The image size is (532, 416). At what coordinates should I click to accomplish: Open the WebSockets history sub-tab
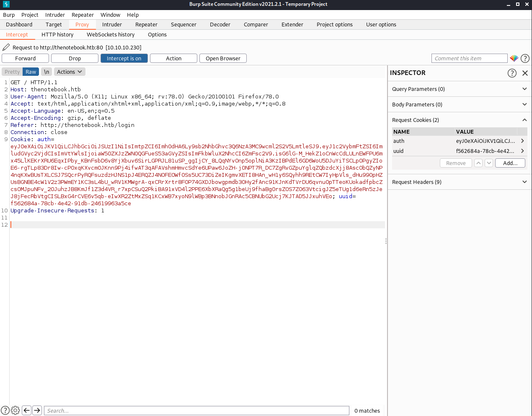(111, 35)
